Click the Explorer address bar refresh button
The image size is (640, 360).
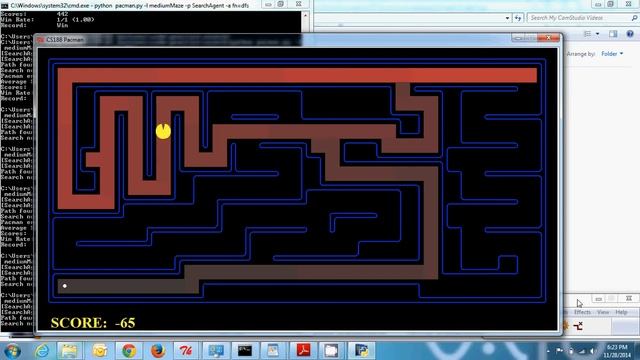(518, 18)
